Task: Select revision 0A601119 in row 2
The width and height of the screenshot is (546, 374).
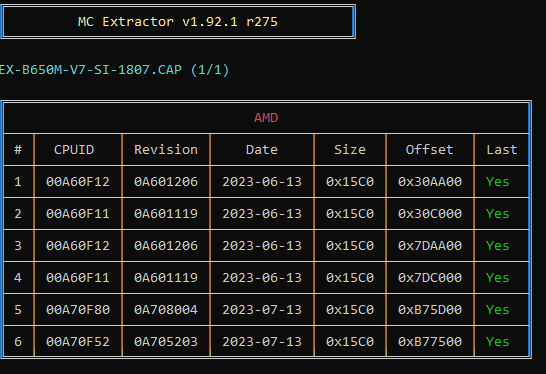Action: coord(166,214)
